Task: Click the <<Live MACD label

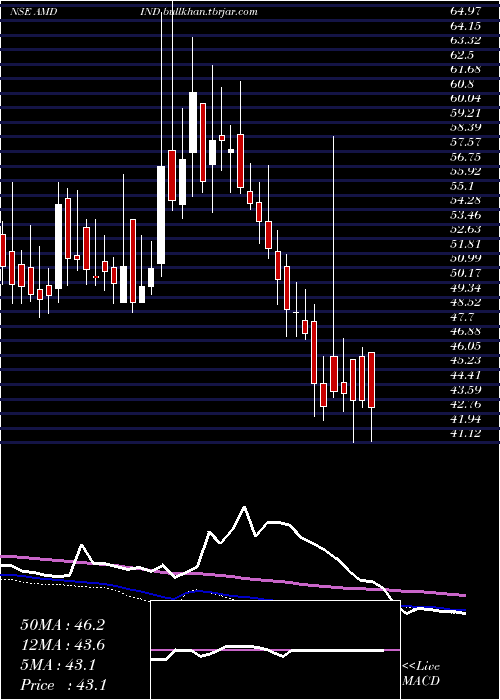Action: tap(421, 674)
